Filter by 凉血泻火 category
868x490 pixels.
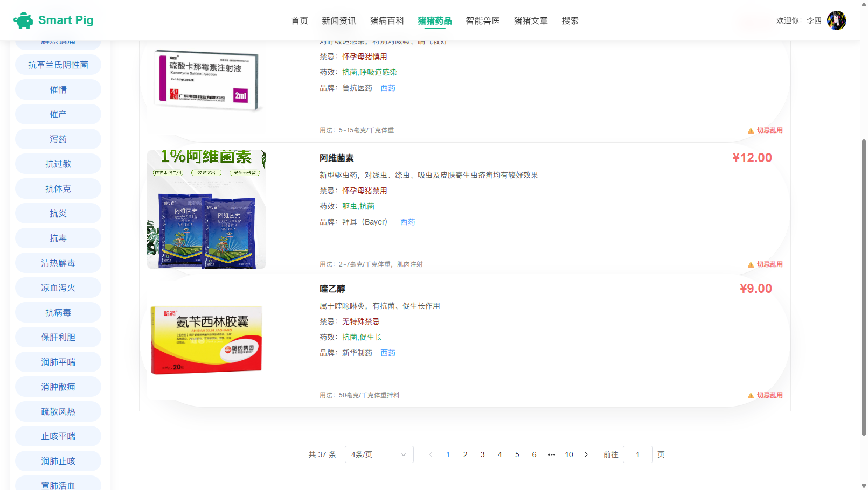[58, 288]
